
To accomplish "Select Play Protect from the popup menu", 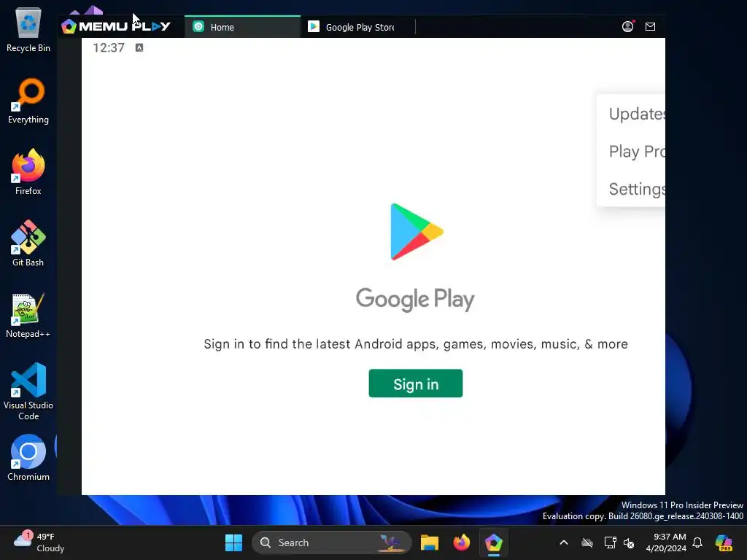I will (636, 152).
